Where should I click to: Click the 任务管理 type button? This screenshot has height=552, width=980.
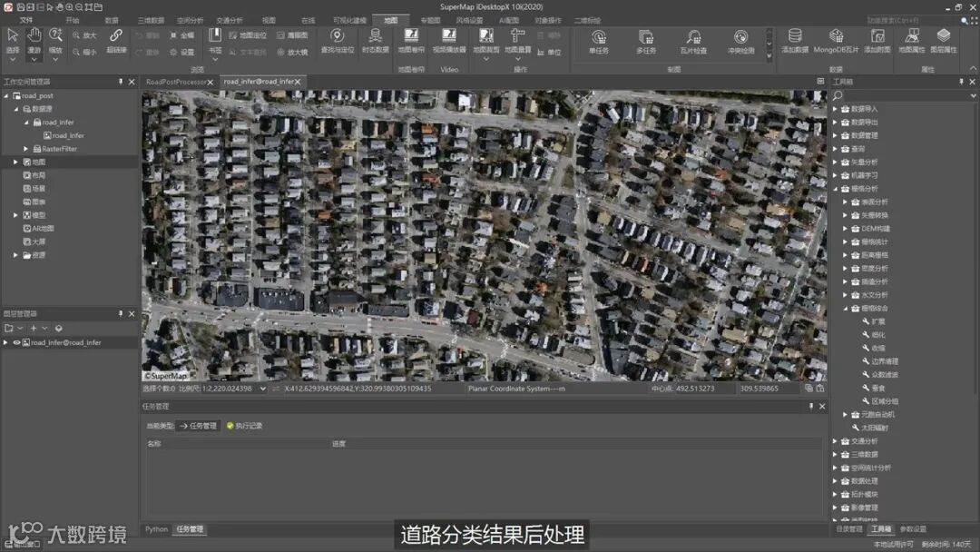(197, 425)
